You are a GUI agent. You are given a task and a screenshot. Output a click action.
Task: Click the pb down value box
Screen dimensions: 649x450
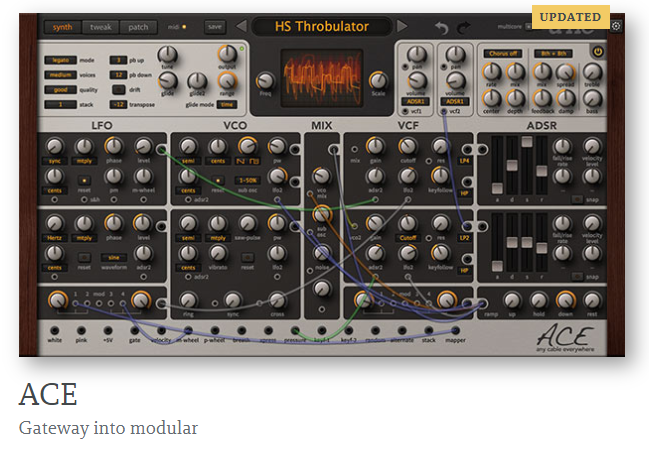pos(118,75)
